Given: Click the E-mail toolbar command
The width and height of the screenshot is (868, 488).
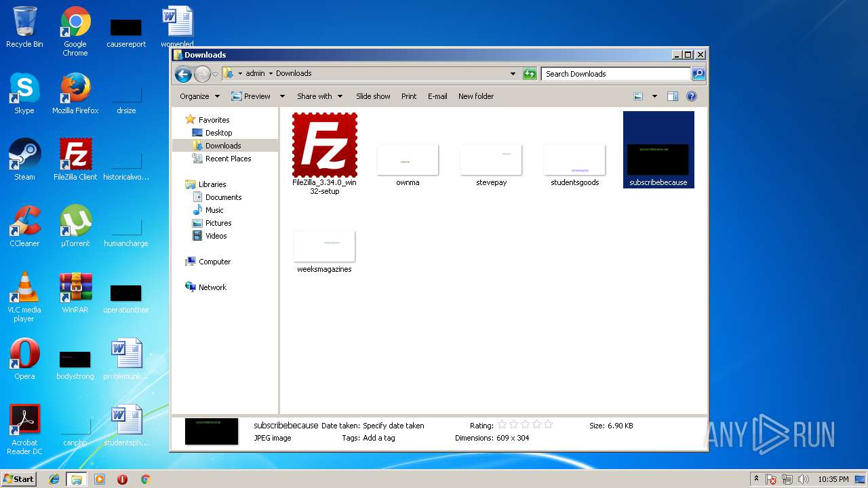Looking at the screenshot, I should click(437, 96).
